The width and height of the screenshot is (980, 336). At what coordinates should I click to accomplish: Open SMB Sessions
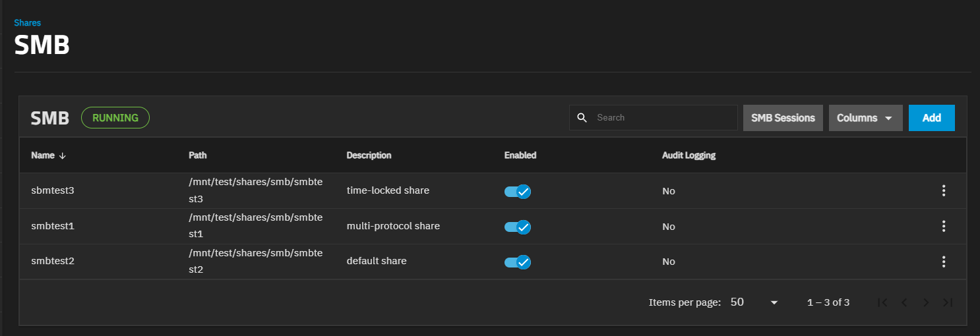[x=783, y=118]
